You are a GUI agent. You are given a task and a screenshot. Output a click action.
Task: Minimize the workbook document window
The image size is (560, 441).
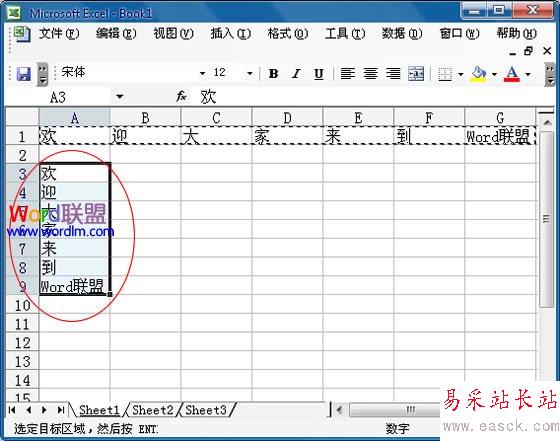pyautogui.click(x=513, y=53)
